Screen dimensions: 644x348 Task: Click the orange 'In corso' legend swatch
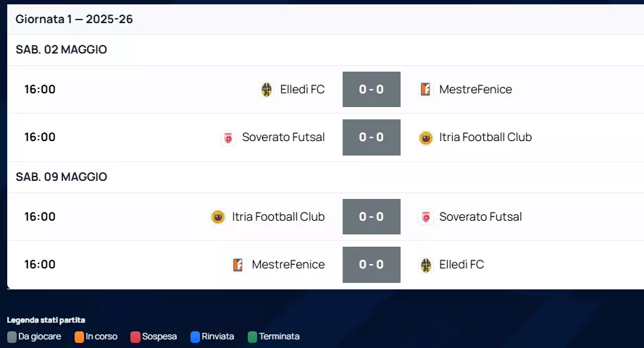click(x=79, y=336)
